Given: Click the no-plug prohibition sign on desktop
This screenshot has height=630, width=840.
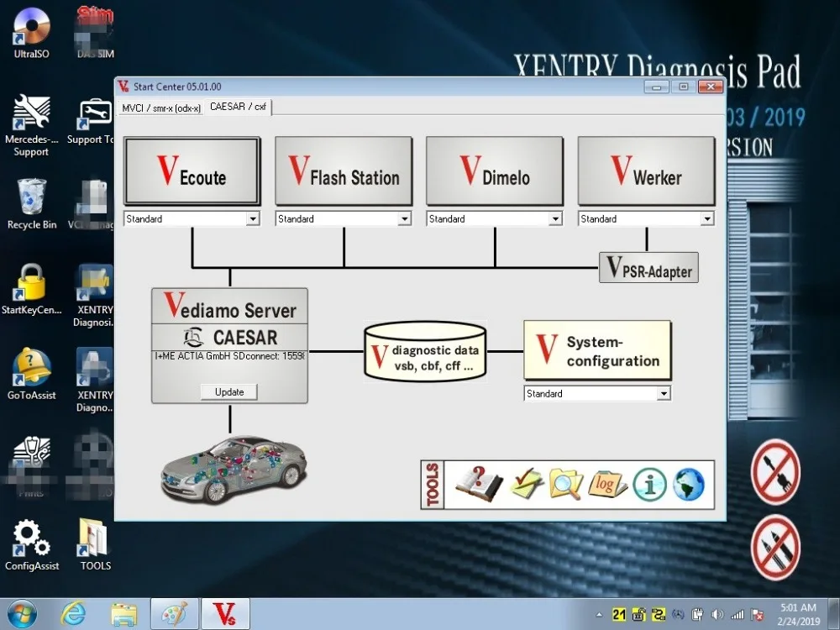Looking at the screenshot, I should pyautogui.click(x=775, y=471).
